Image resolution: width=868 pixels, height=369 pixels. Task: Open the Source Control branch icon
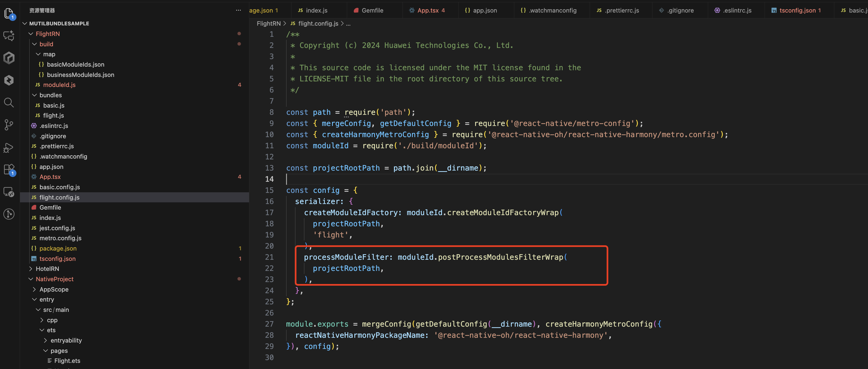click(9, 125)
